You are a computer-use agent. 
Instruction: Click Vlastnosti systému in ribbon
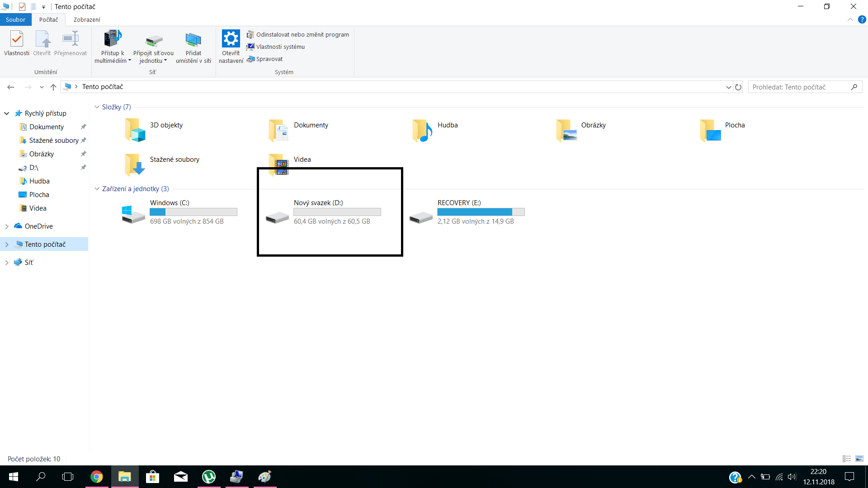280,47
